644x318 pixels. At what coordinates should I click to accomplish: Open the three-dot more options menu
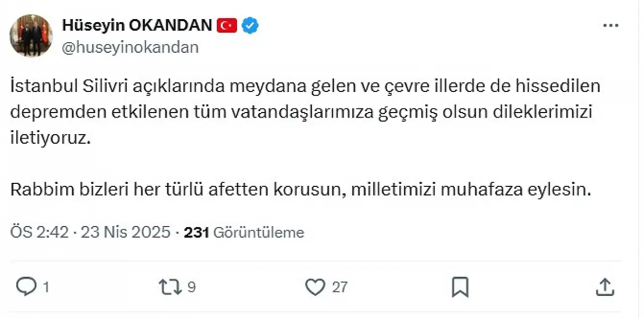click(610, 26)
